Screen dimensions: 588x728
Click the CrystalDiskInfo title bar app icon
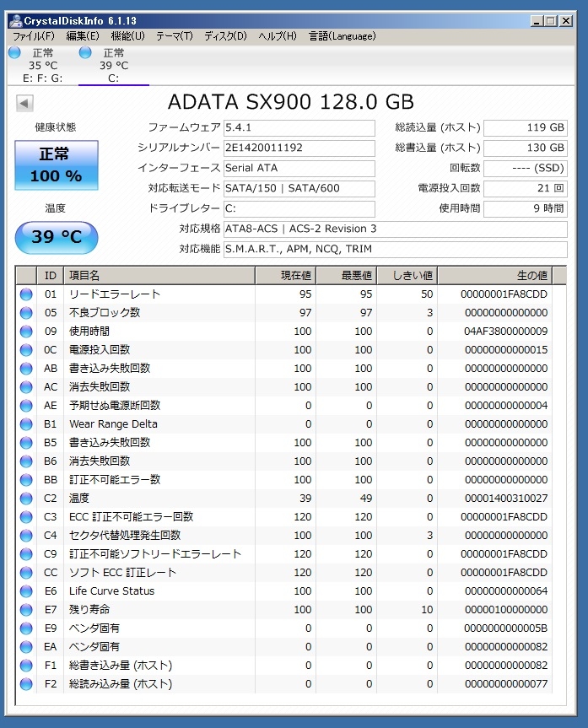(14, 21)
